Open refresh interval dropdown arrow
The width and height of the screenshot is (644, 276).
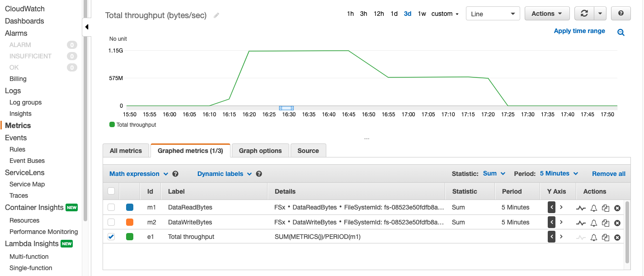[600, 14]
